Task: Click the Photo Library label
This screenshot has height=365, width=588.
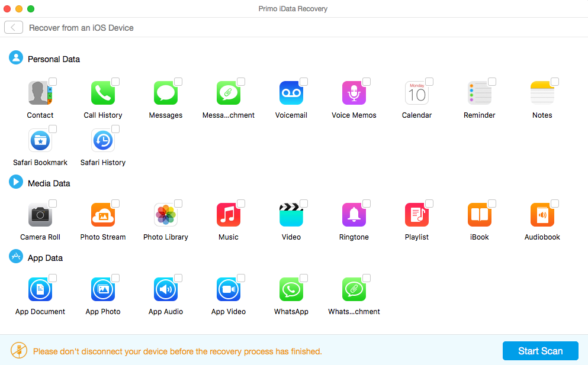Action: click(x=165, y=237)
